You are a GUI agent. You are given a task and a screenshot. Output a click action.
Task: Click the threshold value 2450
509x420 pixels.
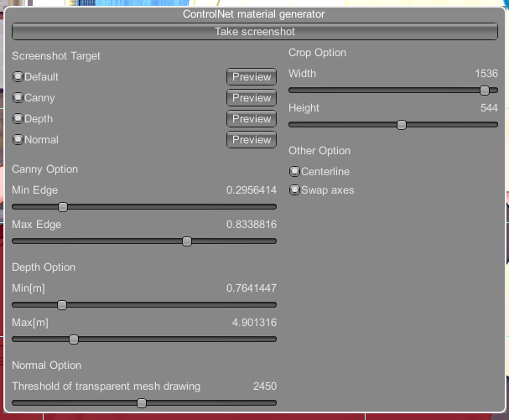click(x=265, y=386)
